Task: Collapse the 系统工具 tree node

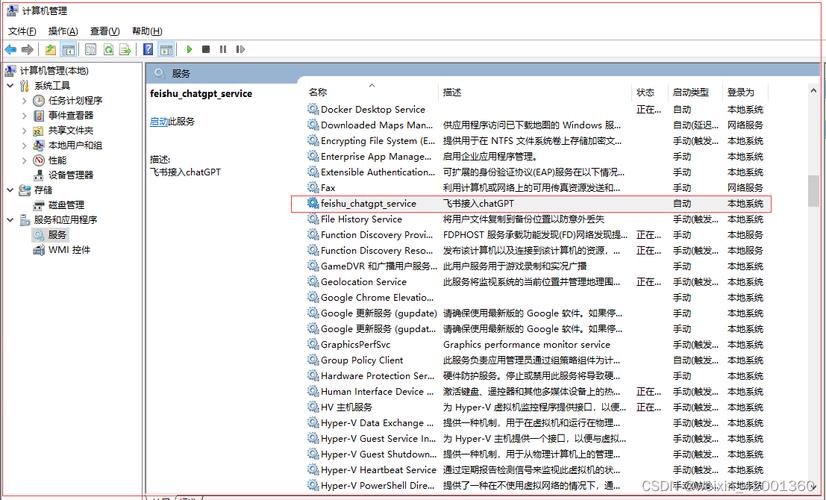Action: click(10, 85)
